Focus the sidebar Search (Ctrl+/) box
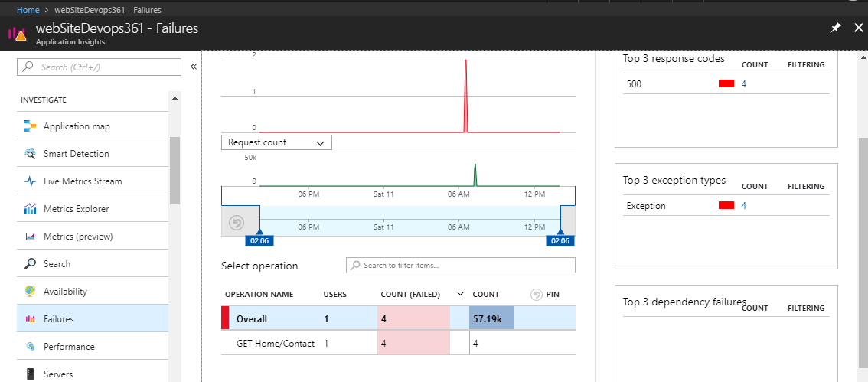The height and width of the screenshot is (382, 868). click(x=99, y=67)
